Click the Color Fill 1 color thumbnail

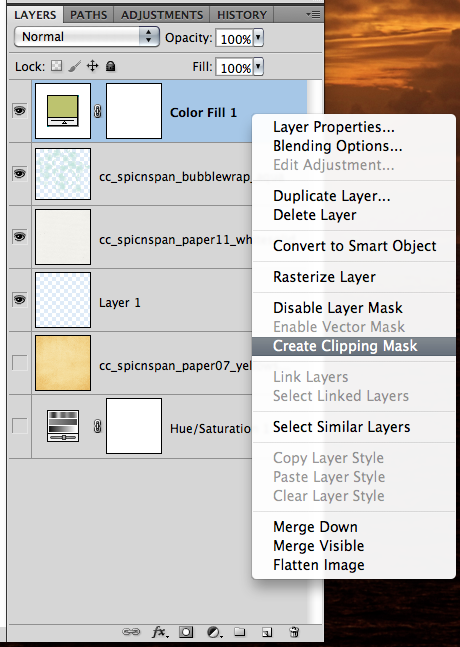coord(63,111)
